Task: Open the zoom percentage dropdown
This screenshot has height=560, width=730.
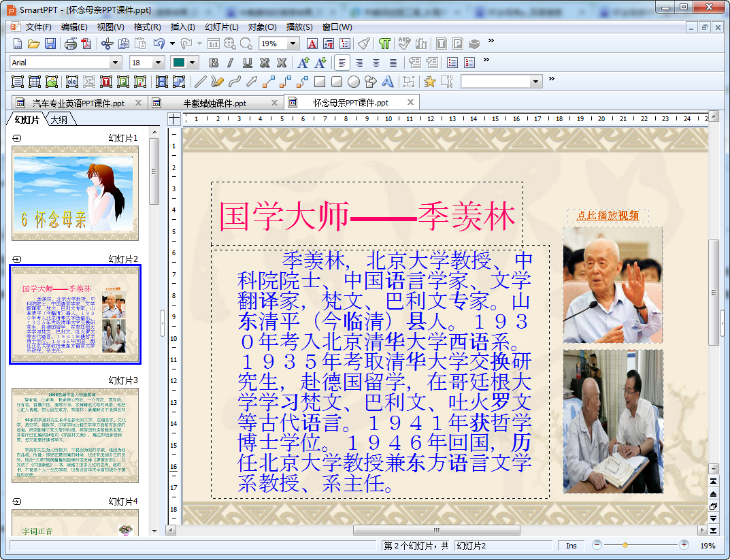Action: [293, 44]
